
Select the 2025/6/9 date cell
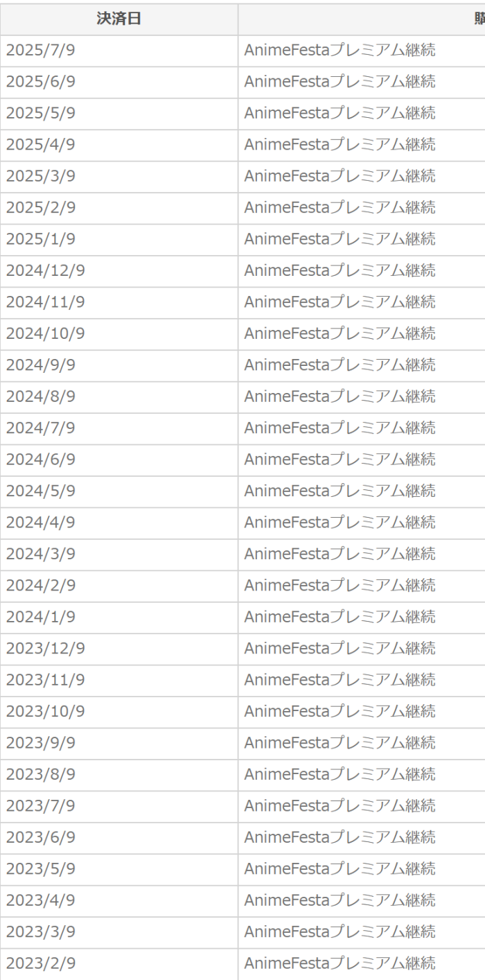coord(41,82)
